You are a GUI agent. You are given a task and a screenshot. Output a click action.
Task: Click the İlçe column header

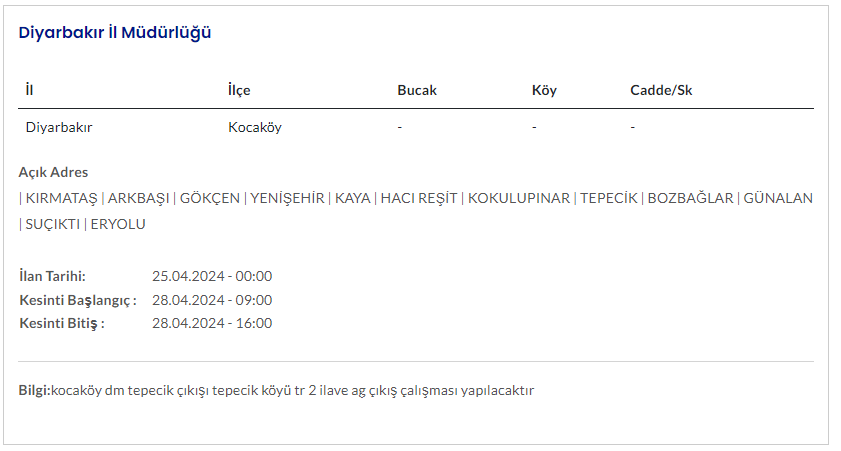[x=239, y=90]
